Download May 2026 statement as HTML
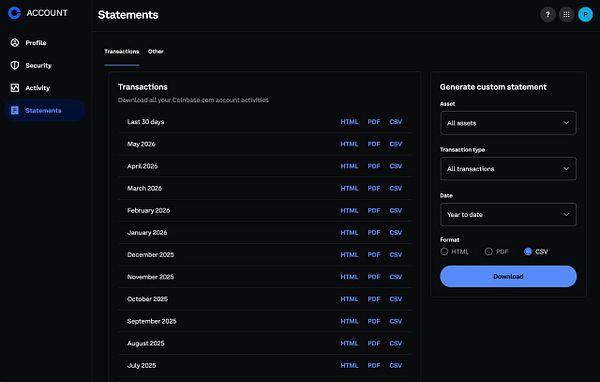The width and height of the screenshot is (600, 382). point(349,144)
